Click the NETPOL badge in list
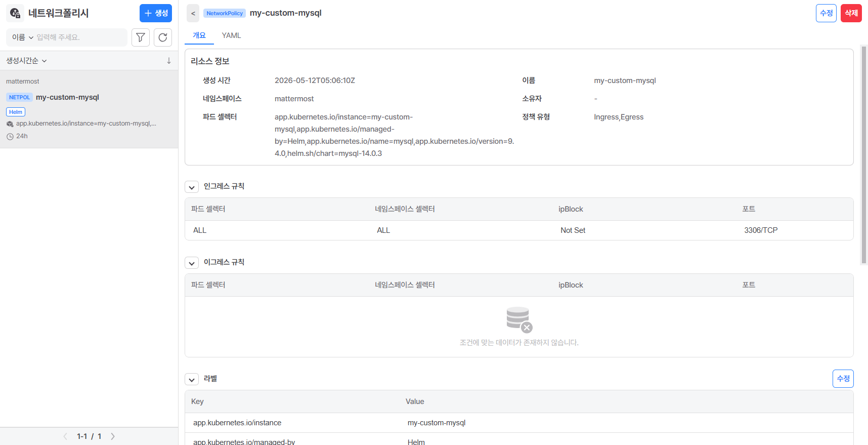Viewport: 868px width, 445px height. 19,97
